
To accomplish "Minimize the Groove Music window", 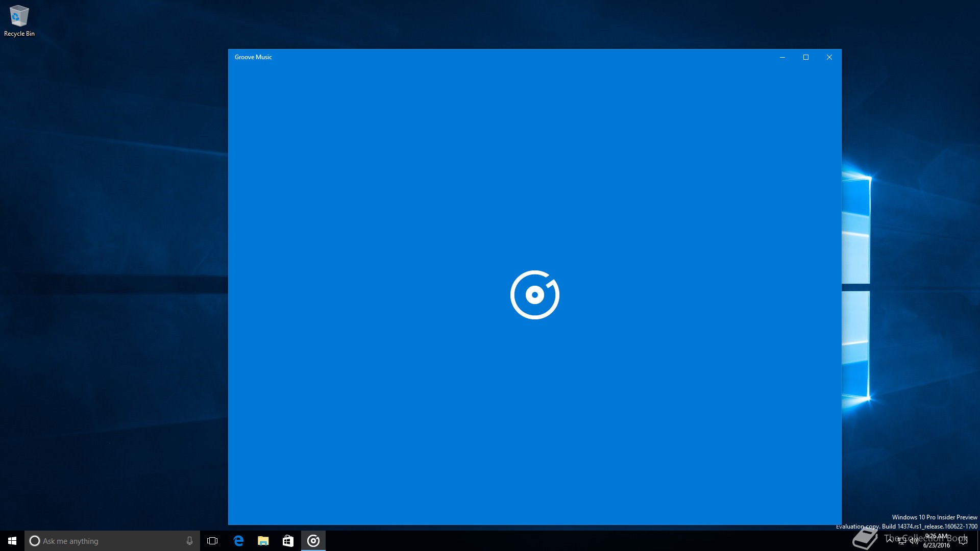I will (x=782, y=57).
